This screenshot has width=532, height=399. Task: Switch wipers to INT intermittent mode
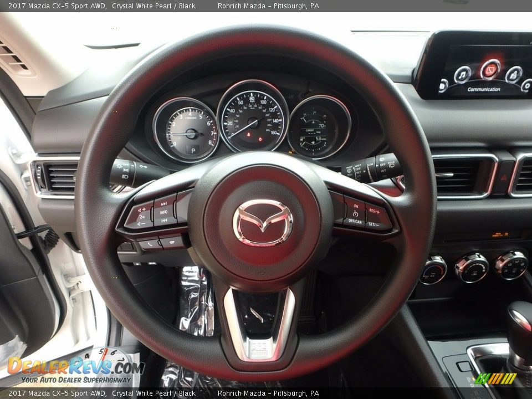[x=358, y=172]
